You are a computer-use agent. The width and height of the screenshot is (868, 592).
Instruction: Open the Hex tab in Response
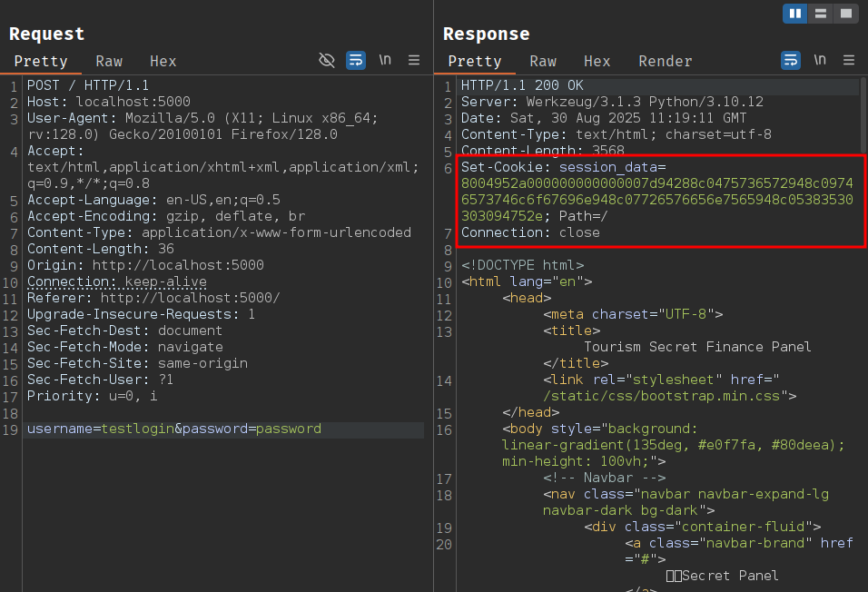coord(597,61)
